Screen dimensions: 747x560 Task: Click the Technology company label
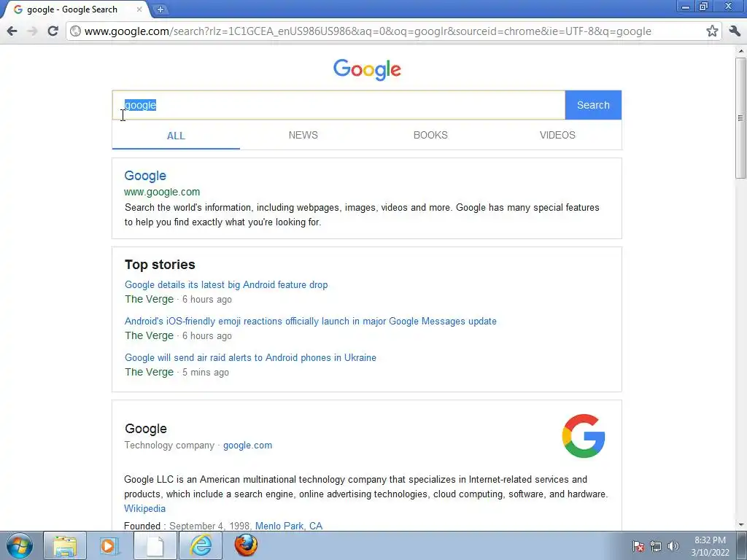169,446
